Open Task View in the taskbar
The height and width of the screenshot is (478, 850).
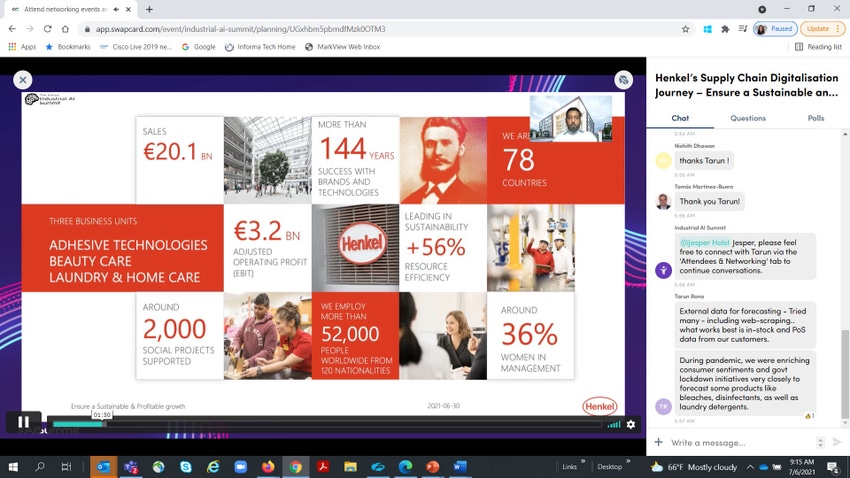(66, 467)
